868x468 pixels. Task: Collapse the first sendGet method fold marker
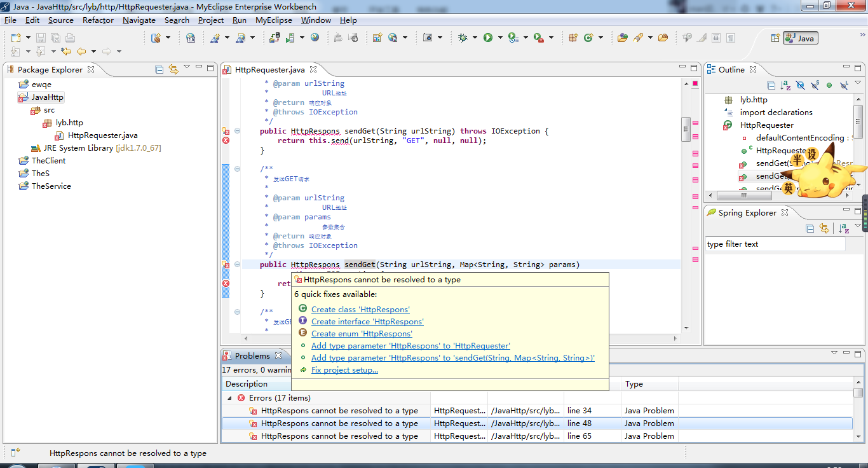(237, 130)
